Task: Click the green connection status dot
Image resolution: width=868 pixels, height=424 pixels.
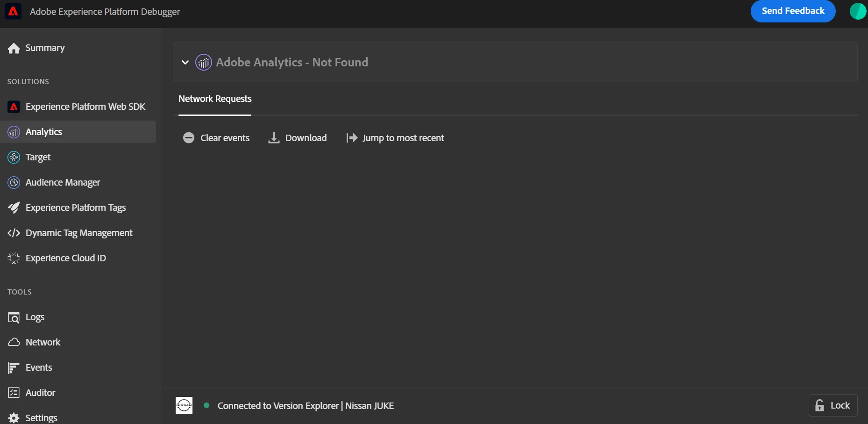Action: pos(206,405)
